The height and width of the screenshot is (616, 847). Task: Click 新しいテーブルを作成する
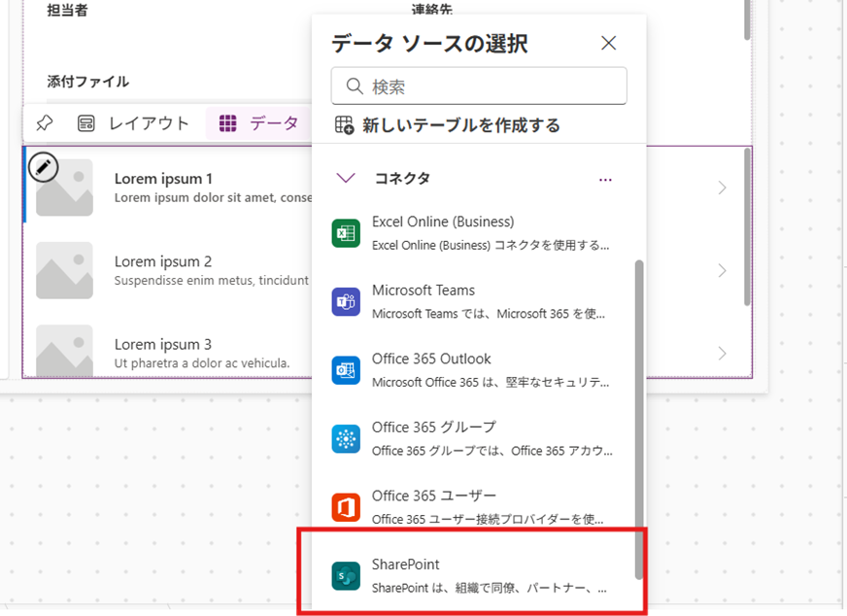461,125
